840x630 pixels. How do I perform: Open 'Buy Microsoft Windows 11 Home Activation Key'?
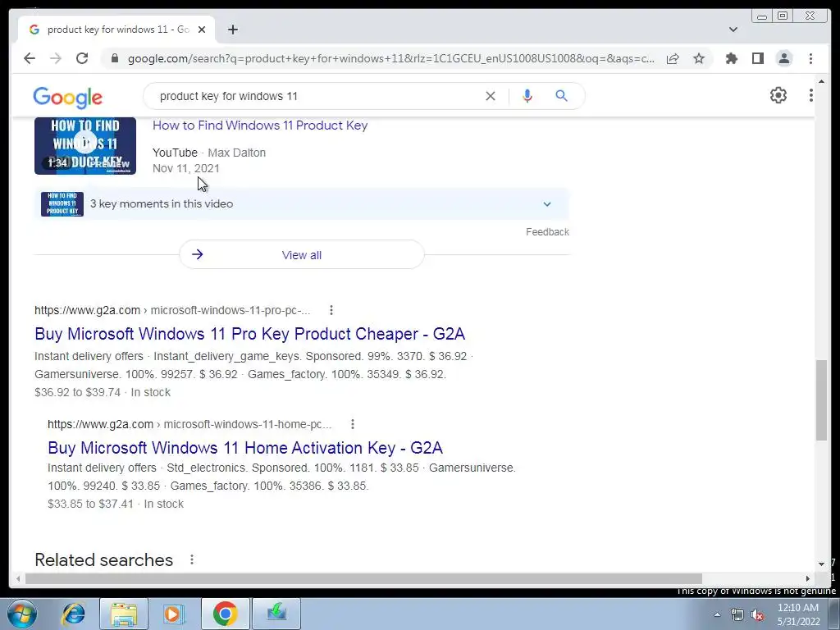pos(244,448)
